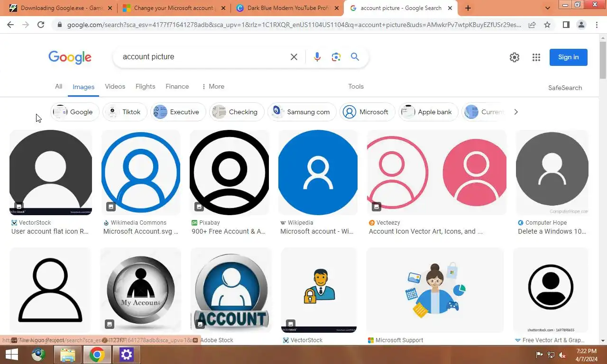
Task: Click the magnifier search button
Action: [355, 57]
